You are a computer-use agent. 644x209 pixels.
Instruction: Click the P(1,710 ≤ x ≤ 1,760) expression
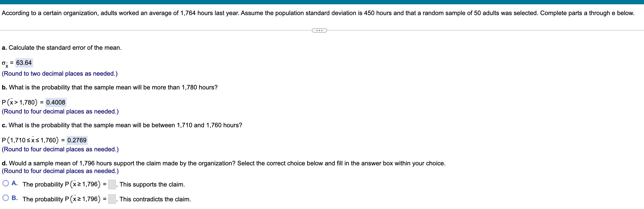30,140
